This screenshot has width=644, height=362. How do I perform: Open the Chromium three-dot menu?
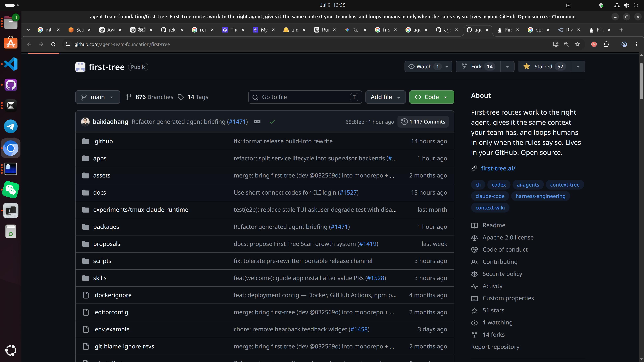click(636, 44)
